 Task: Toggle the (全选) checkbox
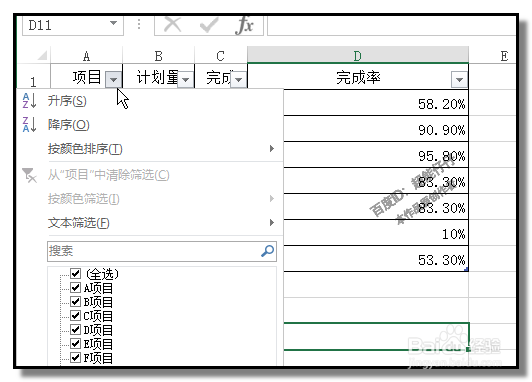click(75, 273)
